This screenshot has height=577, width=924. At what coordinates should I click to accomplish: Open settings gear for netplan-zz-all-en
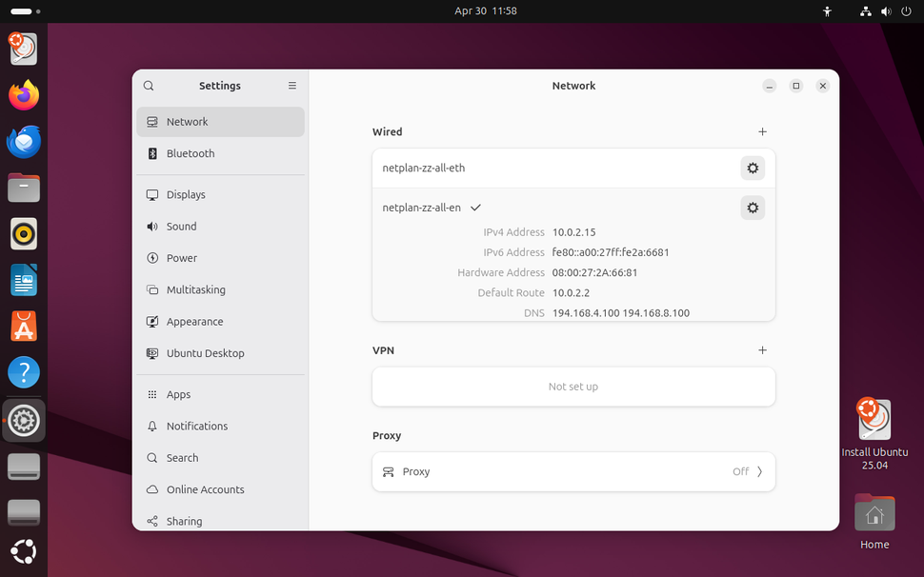click(753, 207)
